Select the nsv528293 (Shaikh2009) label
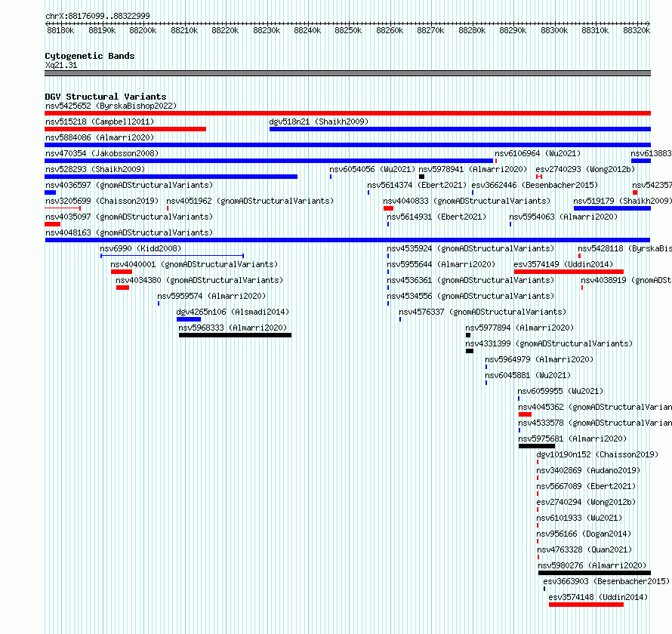Screen dimensions: 672x634 [x=95, y=169]
